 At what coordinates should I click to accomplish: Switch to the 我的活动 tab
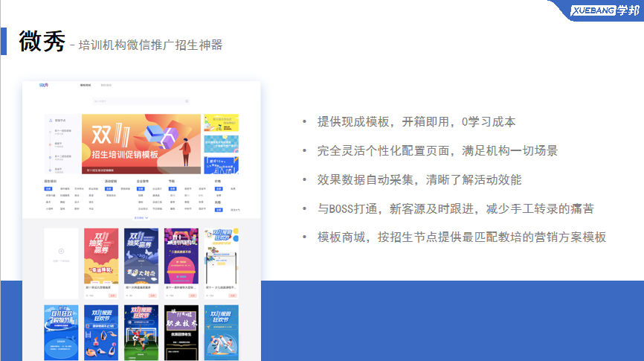point(106,86)
